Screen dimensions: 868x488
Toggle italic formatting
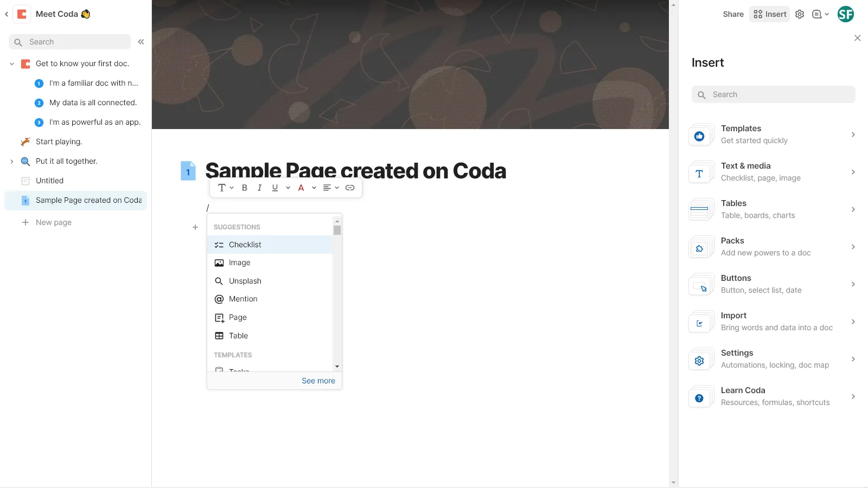point(259,188)
